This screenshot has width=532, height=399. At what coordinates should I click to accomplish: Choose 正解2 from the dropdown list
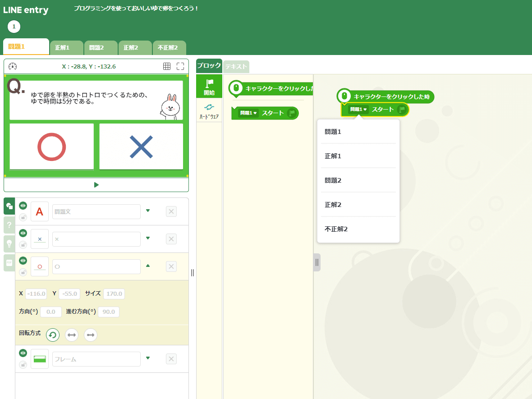(358, 205)
